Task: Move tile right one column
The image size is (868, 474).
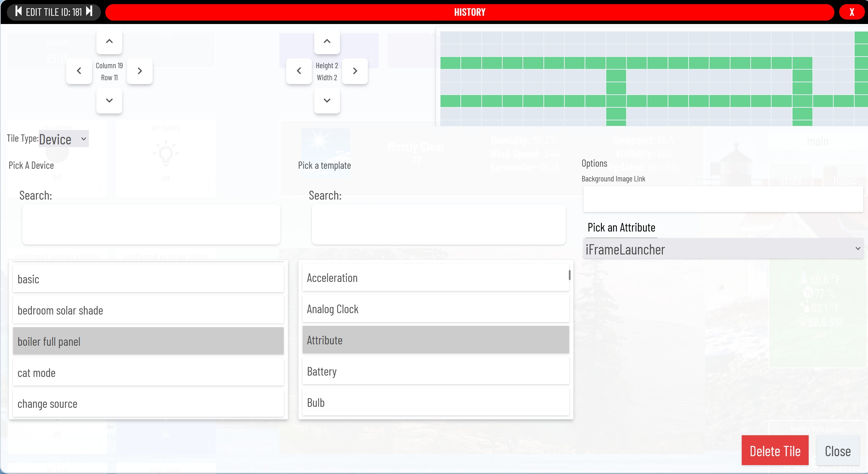Action: pyautogui.click(x=140, y=71)
